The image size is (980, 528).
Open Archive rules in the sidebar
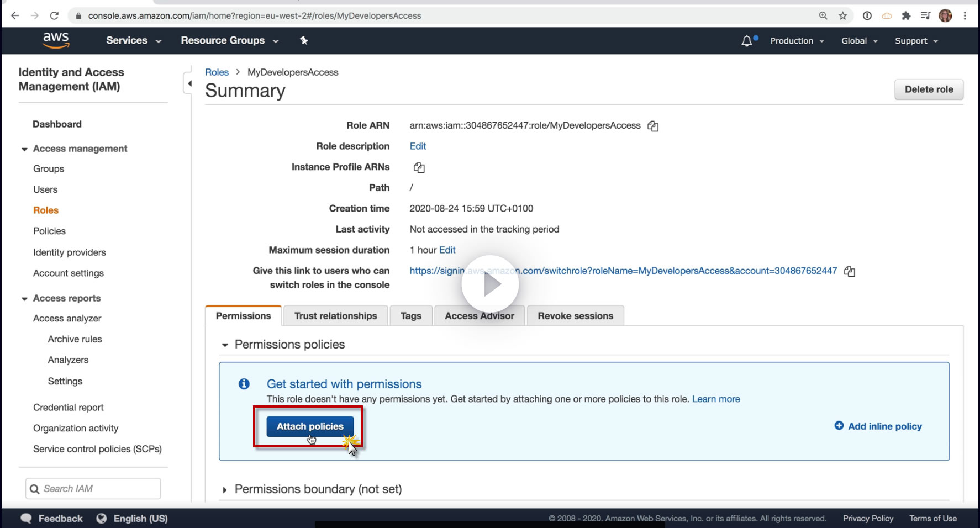[x=75, y=339]
